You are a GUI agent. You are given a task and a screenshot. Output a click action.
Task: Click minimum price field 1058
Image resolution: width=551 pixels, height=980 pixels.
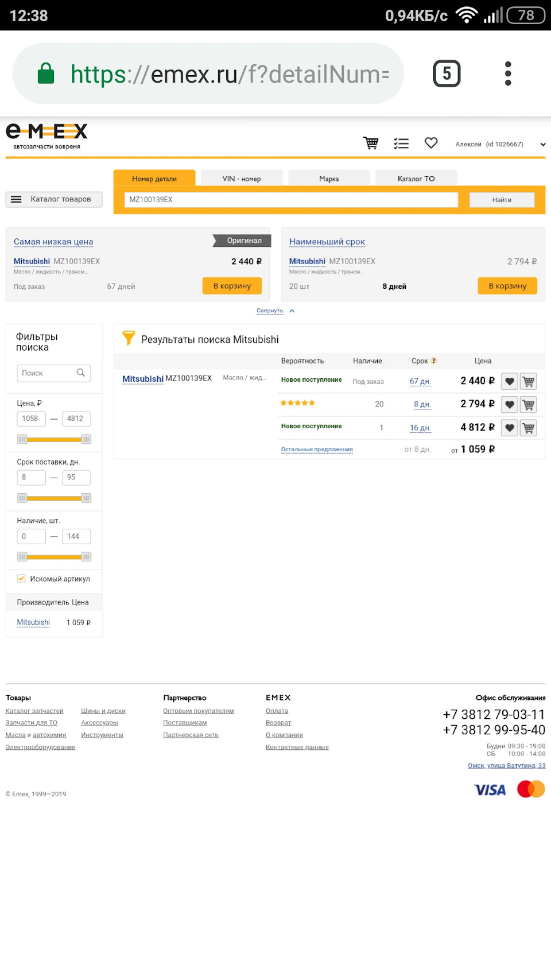31,419
